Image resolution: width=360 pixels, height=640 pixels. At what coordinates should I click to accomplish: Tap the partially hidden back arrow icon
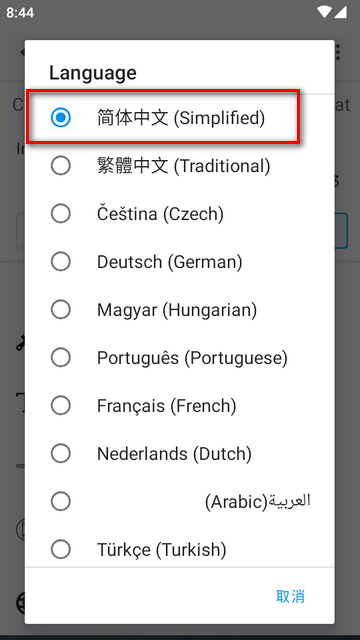point(22,52)
